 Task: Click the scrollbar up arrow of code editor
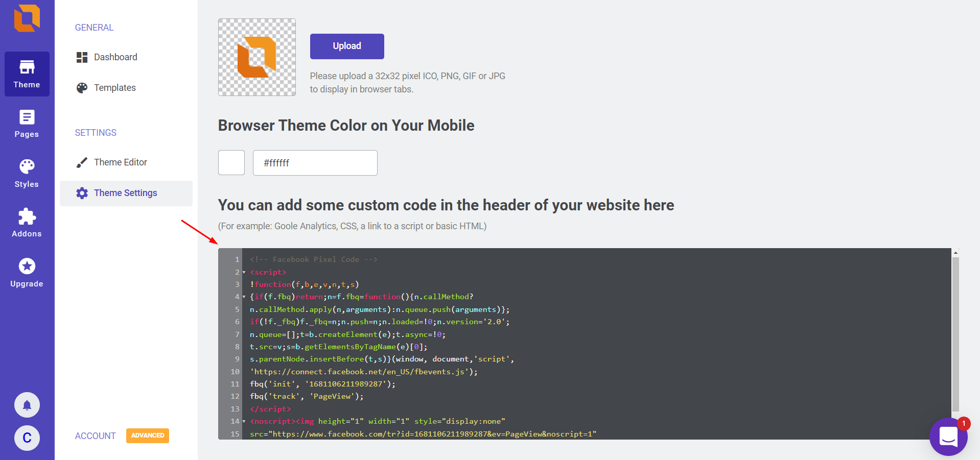click(955, 252)
